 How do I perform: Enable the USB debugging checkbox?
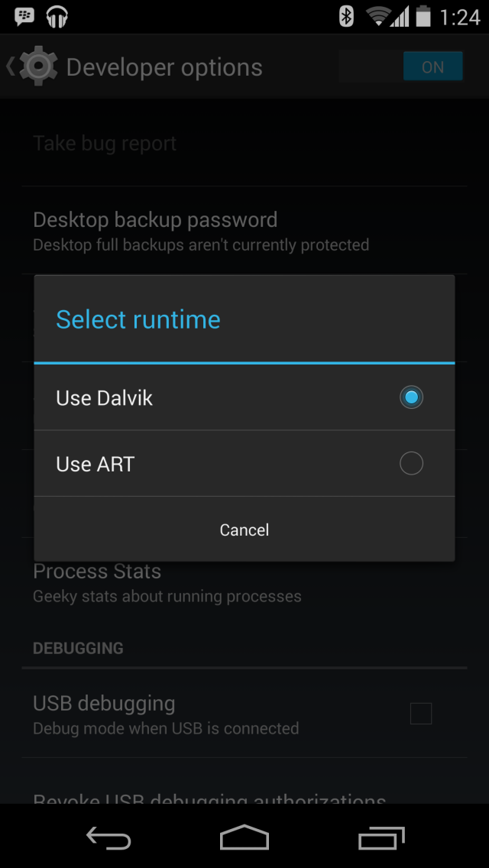[421, 714]
